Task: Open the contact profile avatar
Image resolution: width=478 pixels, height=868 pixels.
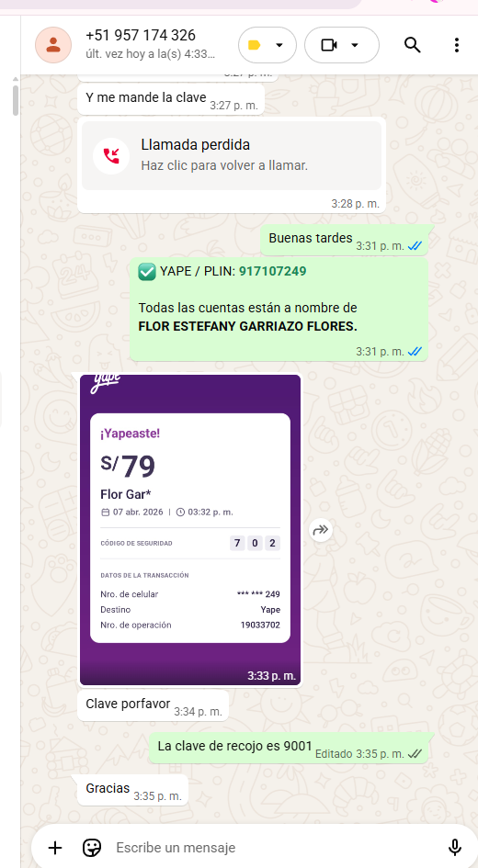Action: pyautogui.click(x=53, y=45)
